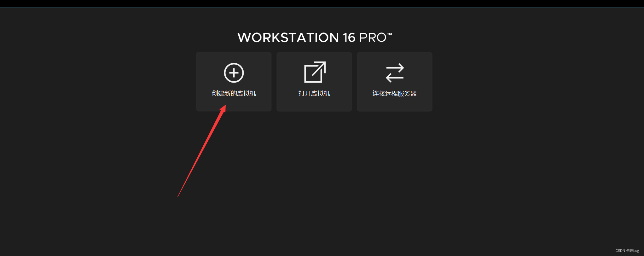This screenshot has height=256, width=644.
Task: Select the 创建新的虚拟机 label
Action: pos(234,93)
